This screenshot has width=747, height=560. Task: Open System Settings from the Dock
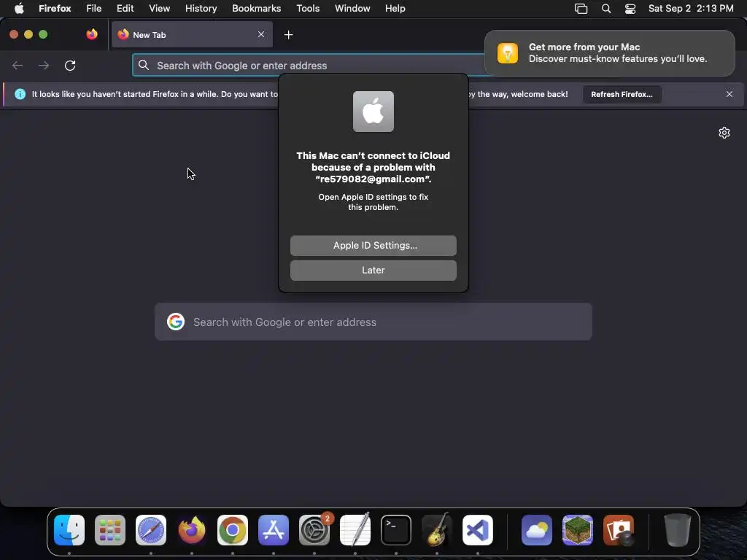(314, 530)
